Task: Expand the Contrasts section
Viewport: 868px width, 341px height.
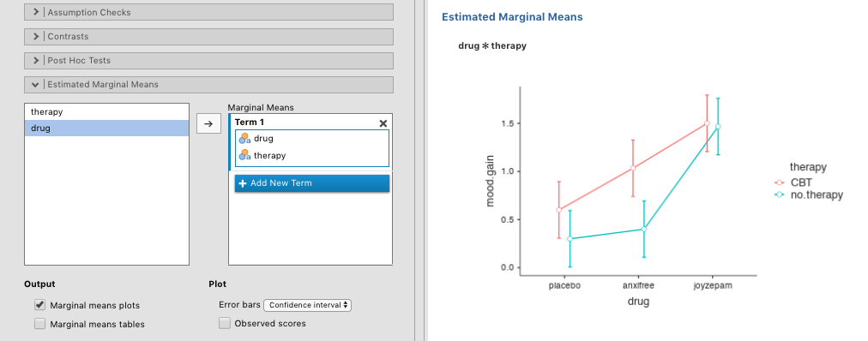Action: (x=208, y=37)
